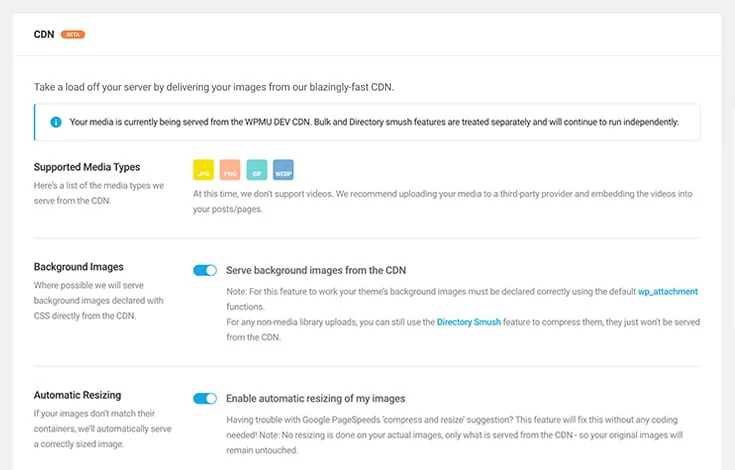Click the 'Enable automatic resizing of my images' label
The width and height of the screenshot is (735, 470).
pyautogui.click(x=315, y=399)
